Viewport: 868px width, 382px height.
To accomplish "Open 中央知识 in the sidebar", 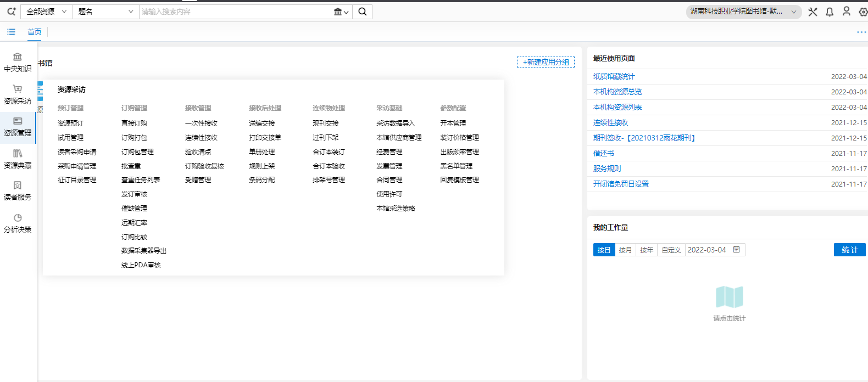I will 18,62.
